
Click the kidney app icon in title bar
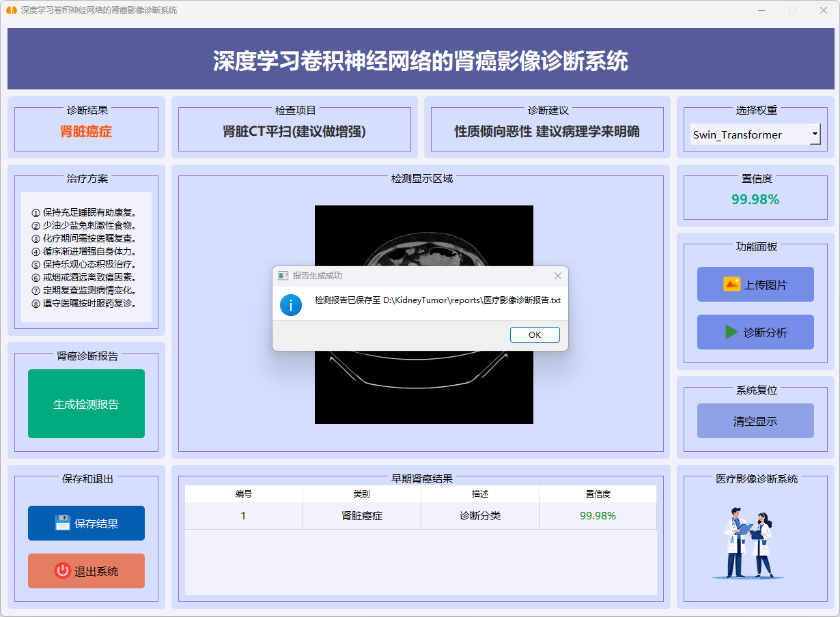[x=12, y=10]
